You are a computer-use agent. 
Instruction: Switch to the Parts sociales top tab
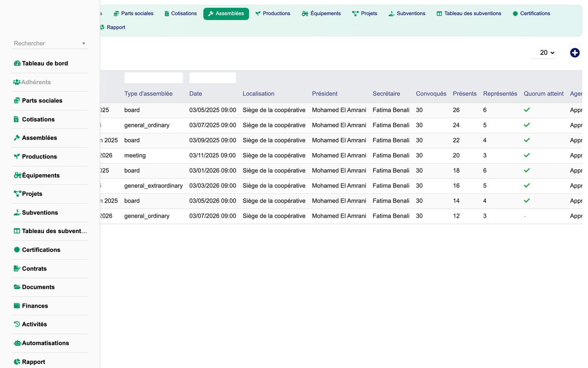(133, 14)
